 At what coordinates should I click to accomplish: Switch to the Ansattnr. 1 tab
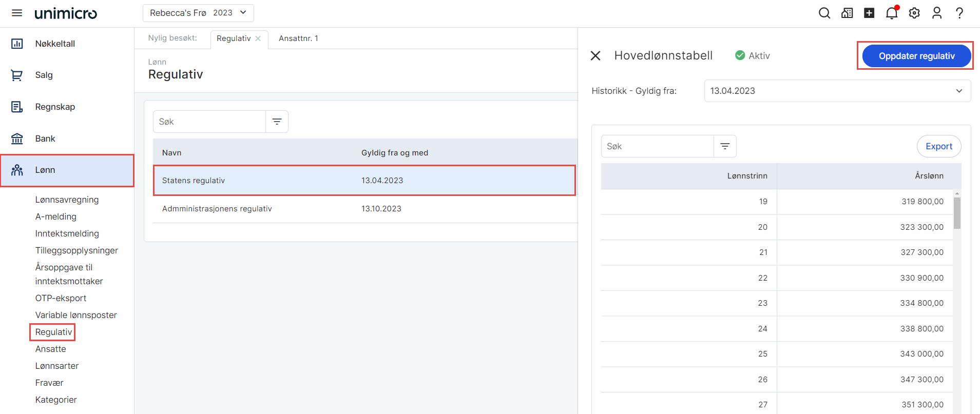point(298,38)
